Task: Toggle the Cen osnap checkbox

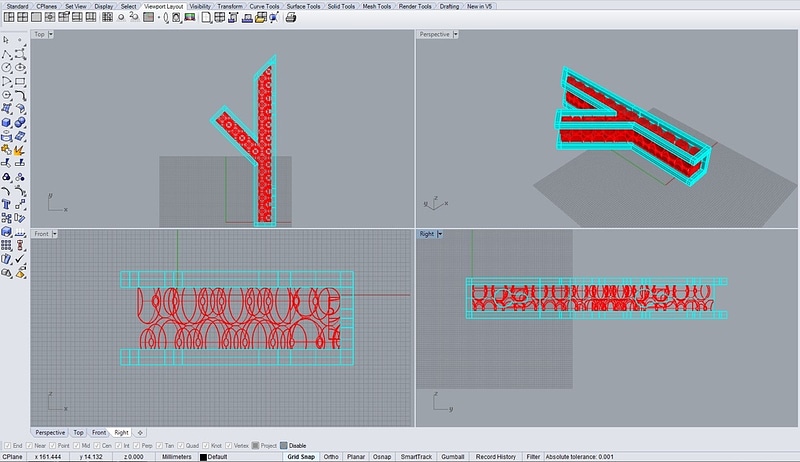Action: [x=96, y=446]
